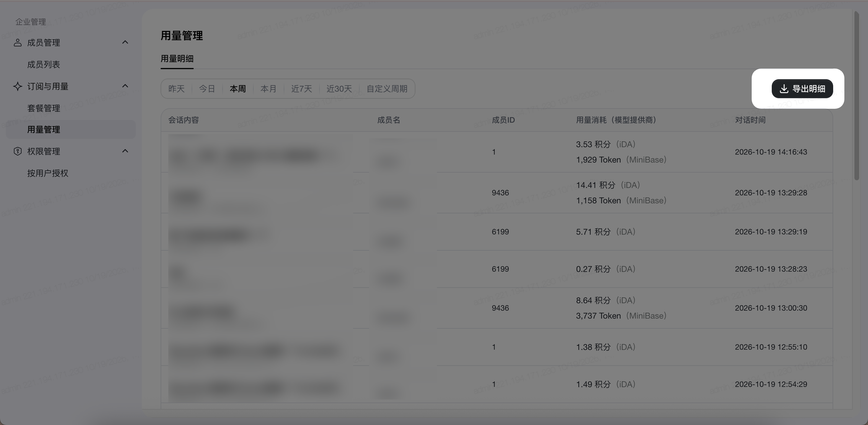Select 用量管理 in the sidebar
The image size is (868, 425).
coord(71,129)
